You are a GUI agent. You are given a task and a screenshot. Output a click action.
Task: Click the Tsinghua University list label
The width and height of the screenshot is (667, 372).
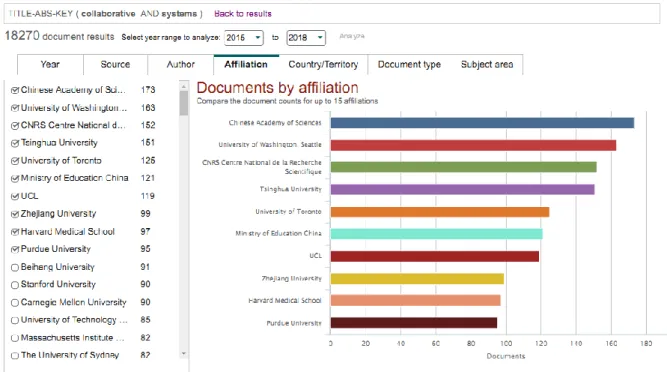point(59,143)
